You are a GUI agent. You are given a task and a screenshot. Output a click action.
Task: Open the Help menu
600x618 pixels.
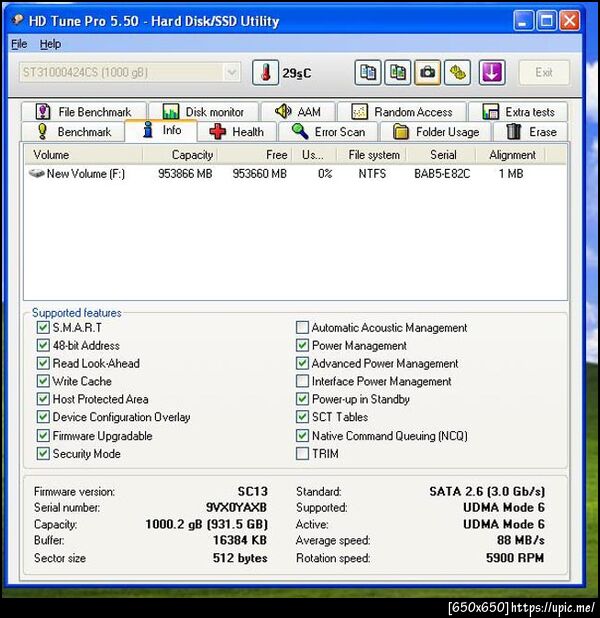50,44
